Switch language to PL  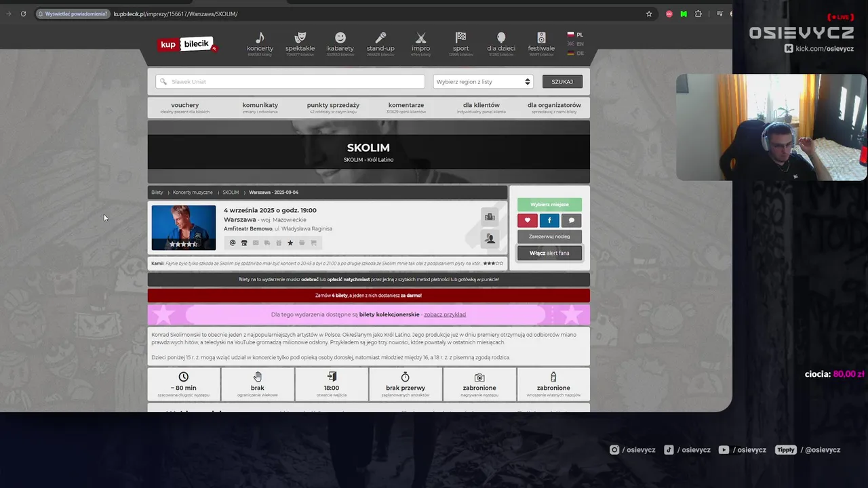click(575, 35)
